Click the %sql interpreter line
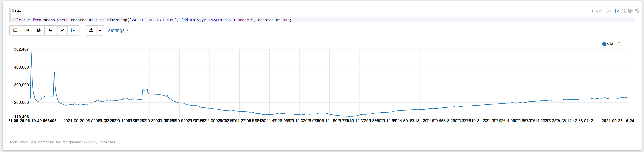 coord(17,10)
